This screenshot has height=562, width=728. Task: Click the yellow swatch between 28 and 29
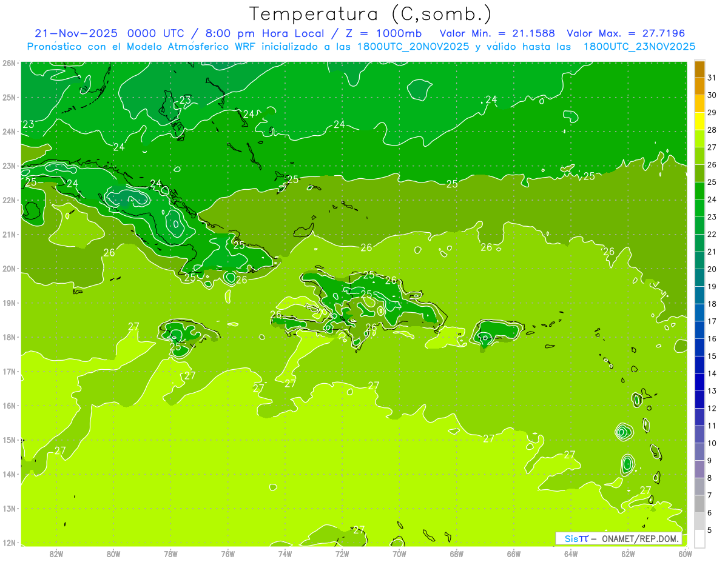pyautogui.click(x=700, y=121)
